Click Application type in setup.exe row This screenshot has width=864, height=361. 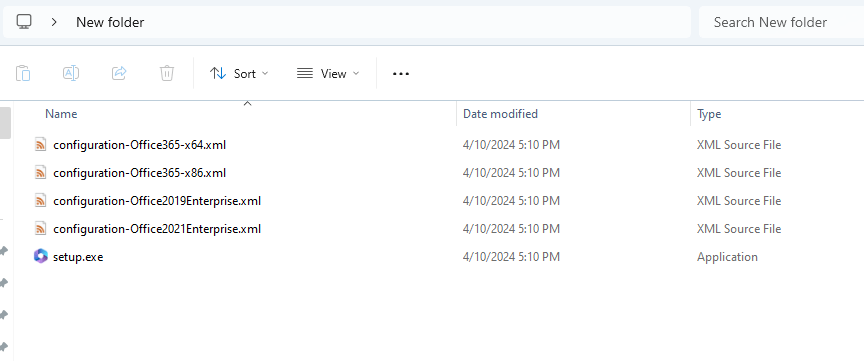click(x=727, y=256)
